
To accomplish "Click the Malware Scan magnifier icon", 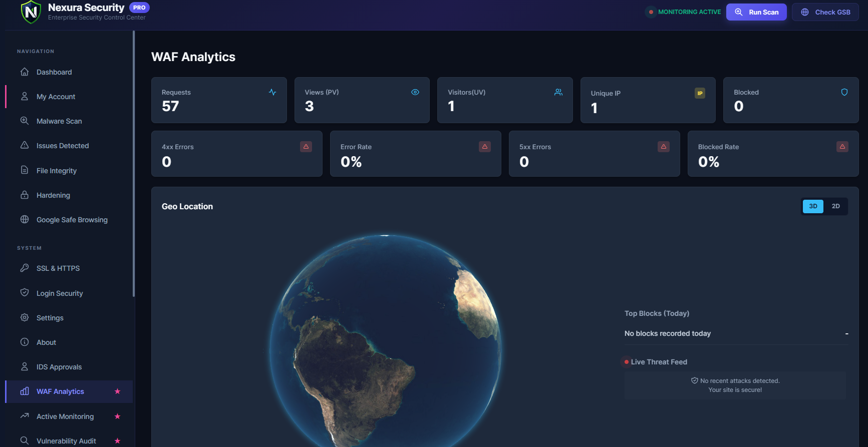I will pos(25,121).
